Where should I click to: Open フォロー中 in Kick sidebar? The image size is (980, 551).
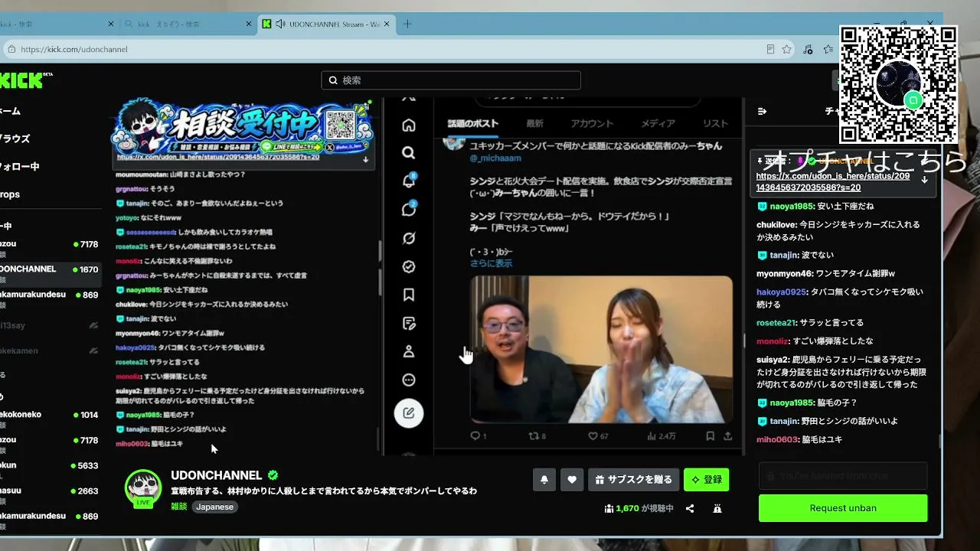point(20,166)
